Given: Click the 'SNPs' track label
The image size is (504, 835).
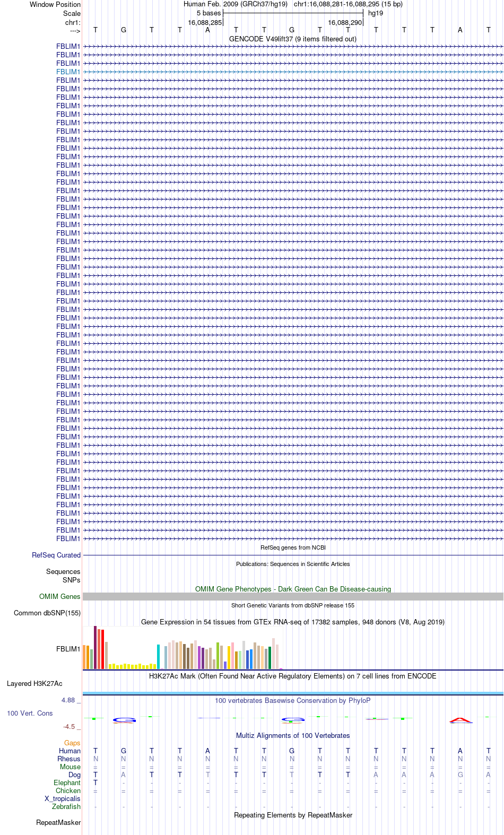Looking at the screenshot, I should [x=72, y=580].
